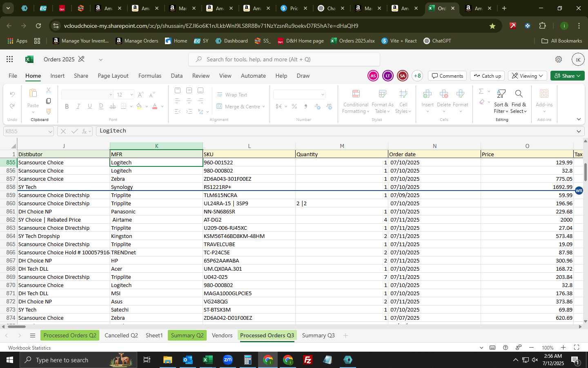Switch to Processed Orders Q2 sheet
Image resolution: width=588 pixels, height=368 pixels.
[70, 335]
